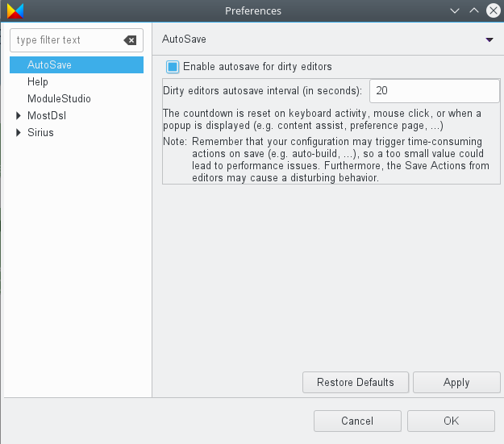Click Restore Defaults button
Image resolution: width=504 pixels, height=444 pixels.
click(356, 382)
